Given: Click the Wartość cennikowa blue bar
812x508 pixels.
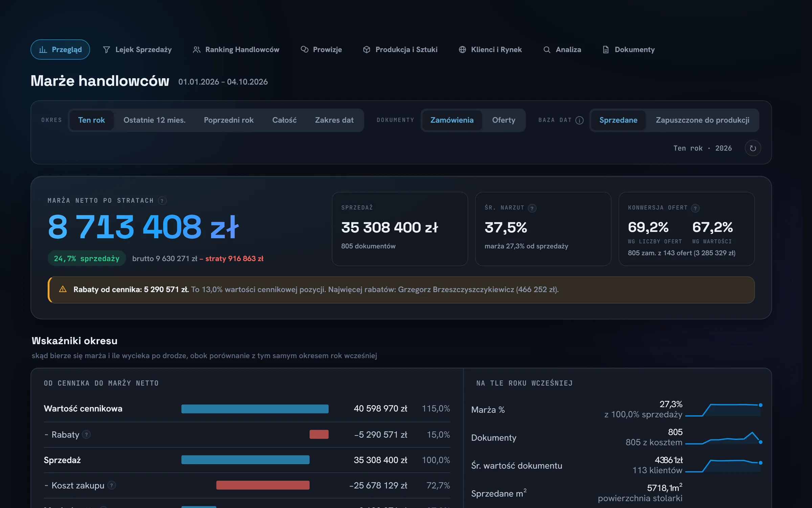Looking at the screenshot, I should click(255, 409).
